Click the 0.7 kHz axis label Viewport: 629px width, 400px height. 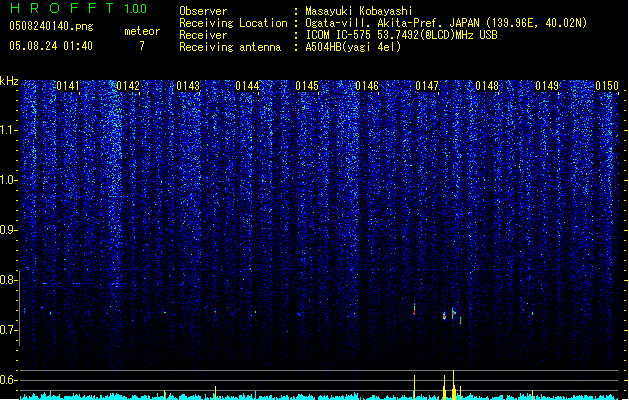[9, 330]
